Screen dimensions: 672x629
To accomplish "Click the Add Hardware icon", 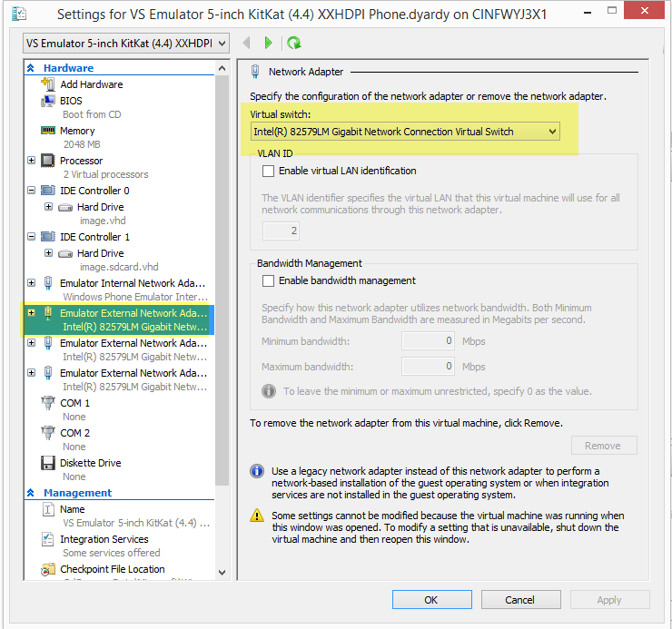I will click(x=48, y=84).
